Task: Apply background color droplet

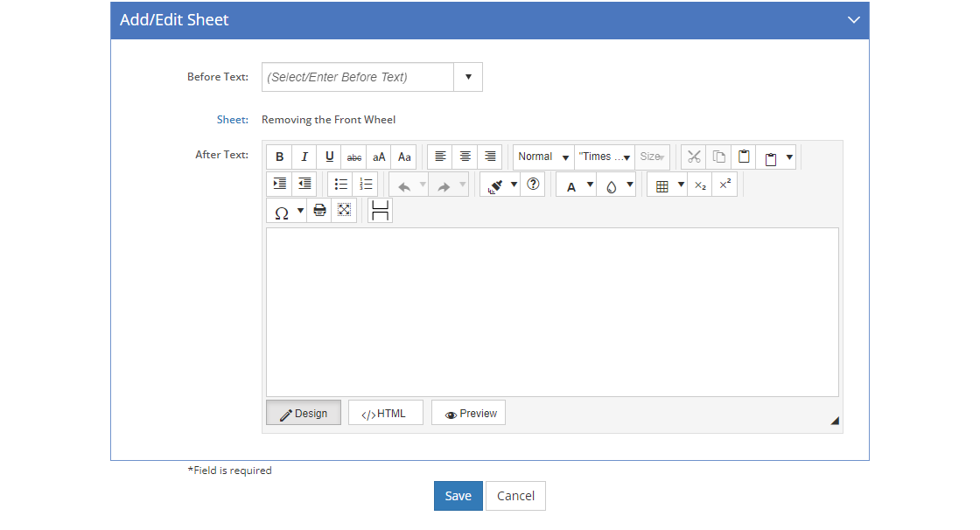Action: (611, 185)
